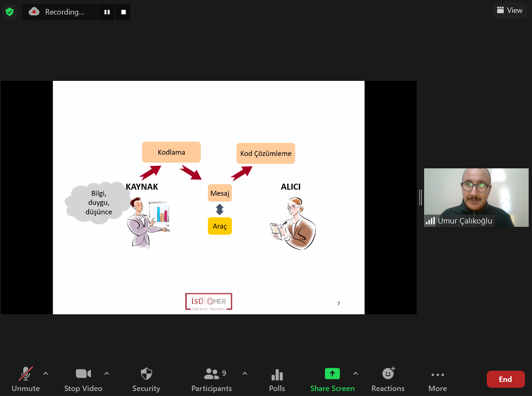Select Umur Çalıkoğlu's video thumbnail
The image size is (532, 396).
click(476, 197)
